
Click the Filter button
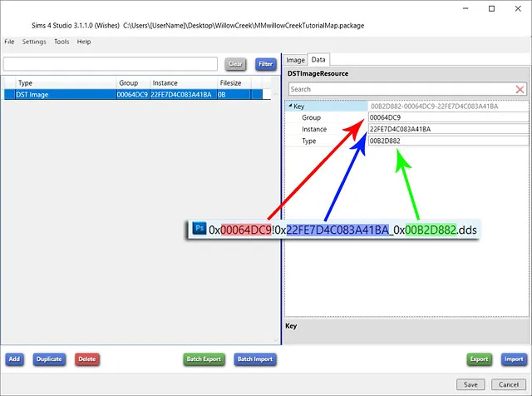click(x=266, y=64)
